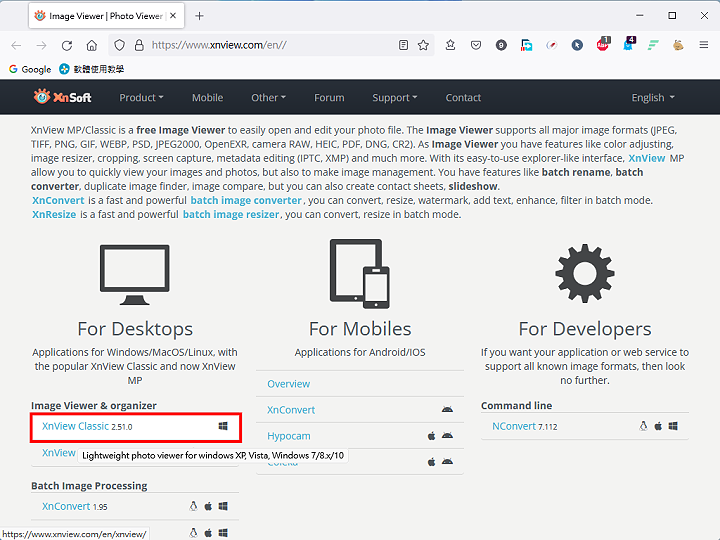The image size is (720, 540).
Task: Click the Command line label
Action: point(517,405)
